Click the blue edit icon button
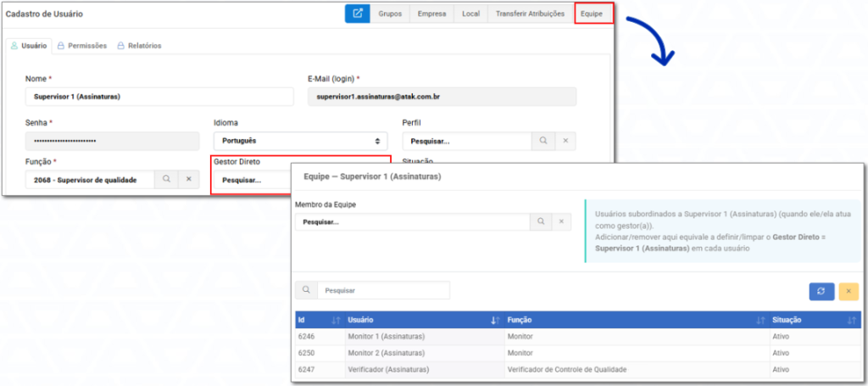The height and width of the screenshot is (386, 868). (x=357, y=14)
